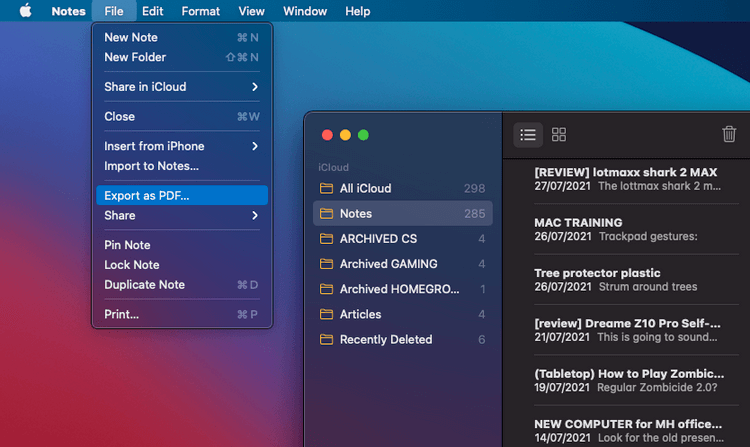
Task: Switch to gallery grid view
Action: (x=559, y=135)
